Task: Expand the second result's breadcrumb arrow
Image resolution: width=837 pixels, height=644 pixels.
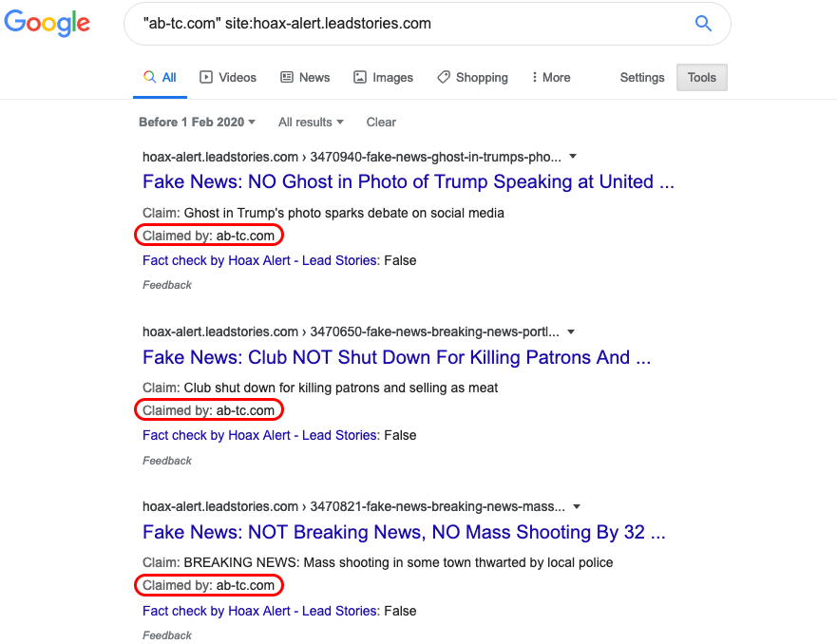Action: coord(569,331)
